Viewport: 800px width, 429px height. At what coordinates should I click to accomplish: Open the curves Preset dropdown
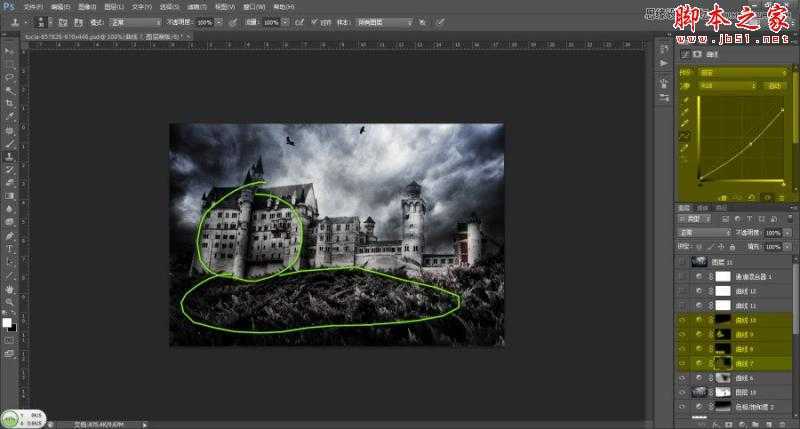coord(743,73)
